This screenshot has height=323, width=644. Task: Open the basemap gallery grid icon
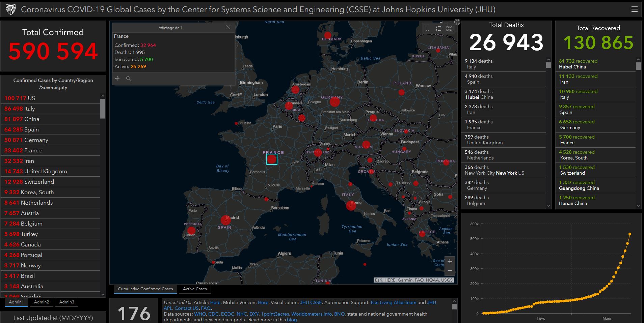click(449, 29)
